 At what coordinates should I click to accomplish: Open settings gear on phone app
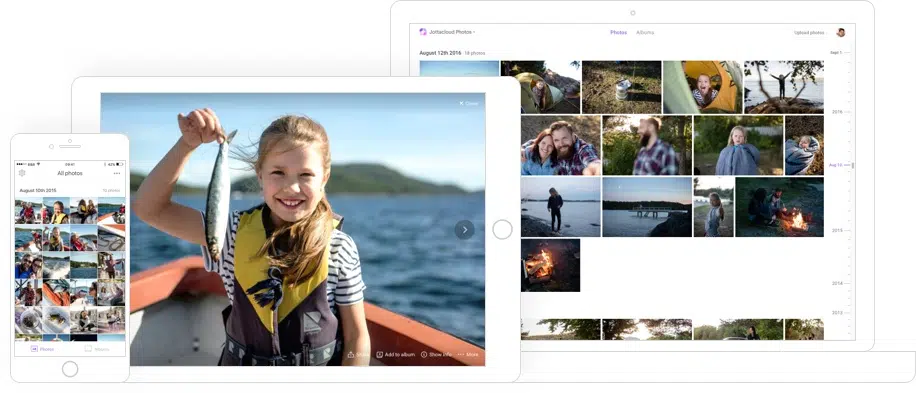click(22, 173)
